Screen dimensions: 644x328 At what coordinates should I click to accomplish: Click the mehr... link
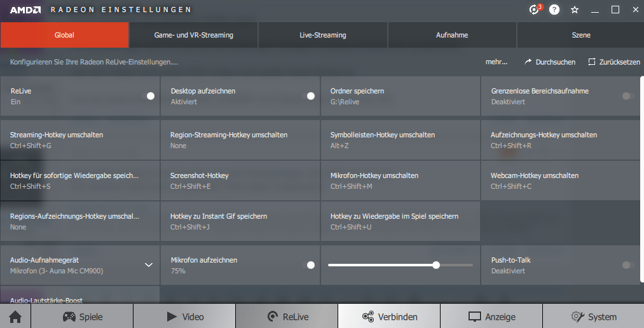tap(496, 62)
